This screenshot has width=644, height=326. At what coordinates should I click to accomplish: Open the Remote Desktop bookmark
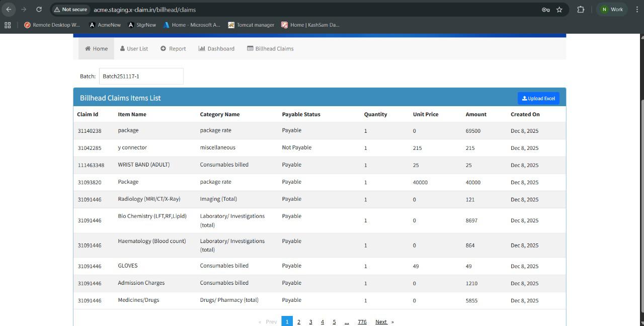click(52, 25)
